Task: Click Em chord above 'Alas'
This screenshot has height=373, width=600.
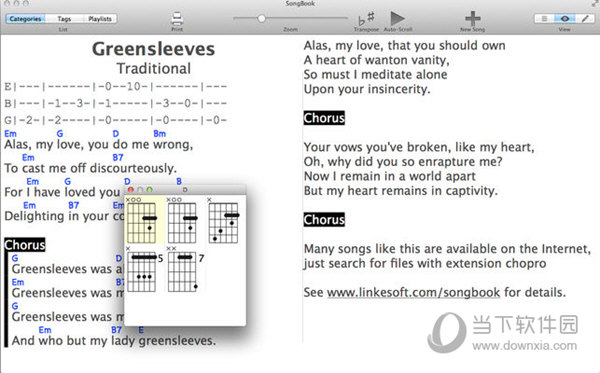Action: coord(10,134)
